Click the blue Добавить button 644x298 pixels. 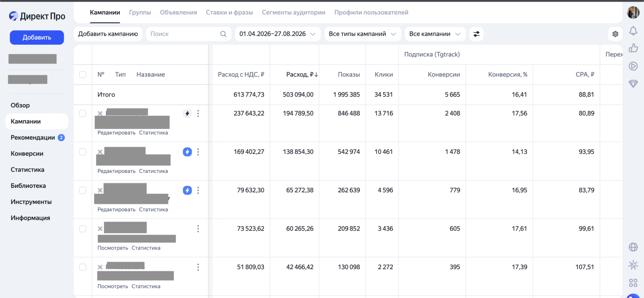37,37
